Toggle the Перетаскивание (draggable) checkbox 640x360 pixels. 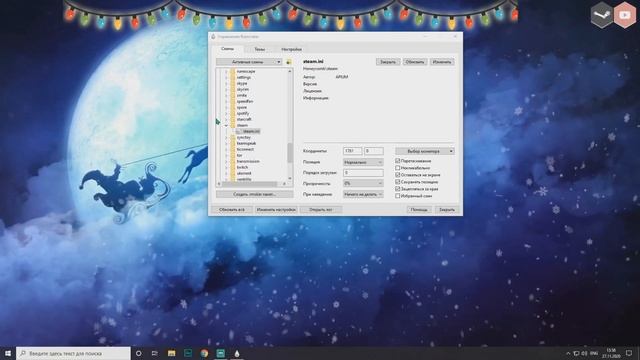[x=398, y=161]
